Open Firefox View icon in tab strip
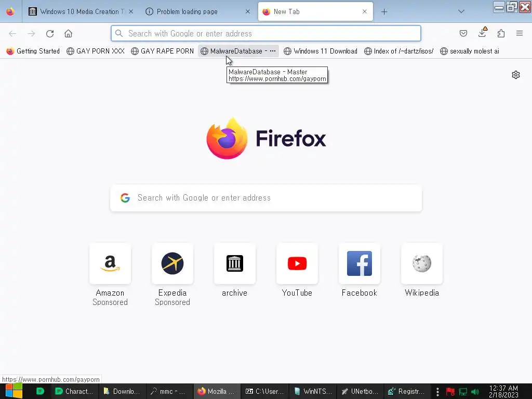532x399 pixels. (x=10, y=11)
